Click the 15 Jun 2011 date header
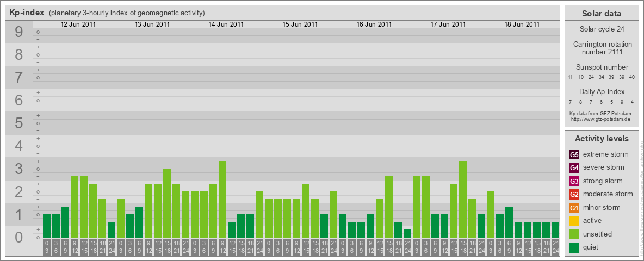644x261 pixels. (x=300, y=24)
